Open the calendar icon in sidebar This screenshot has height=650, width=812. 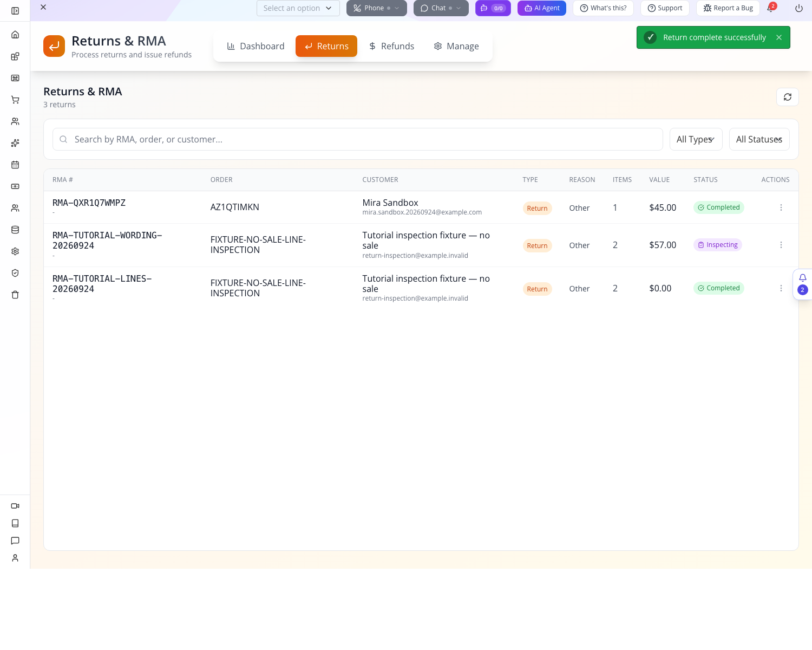coord(15,165)
